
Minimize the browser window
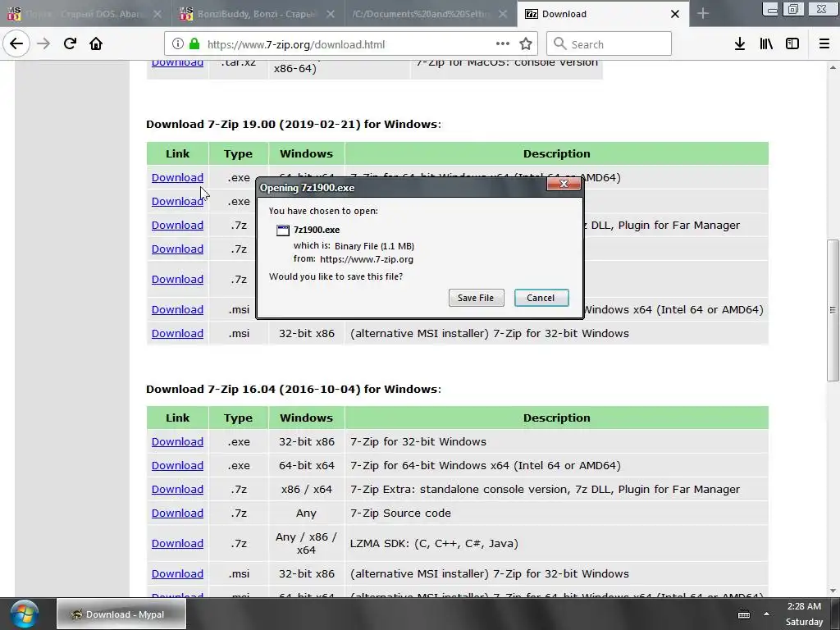(x=771, y=9)
